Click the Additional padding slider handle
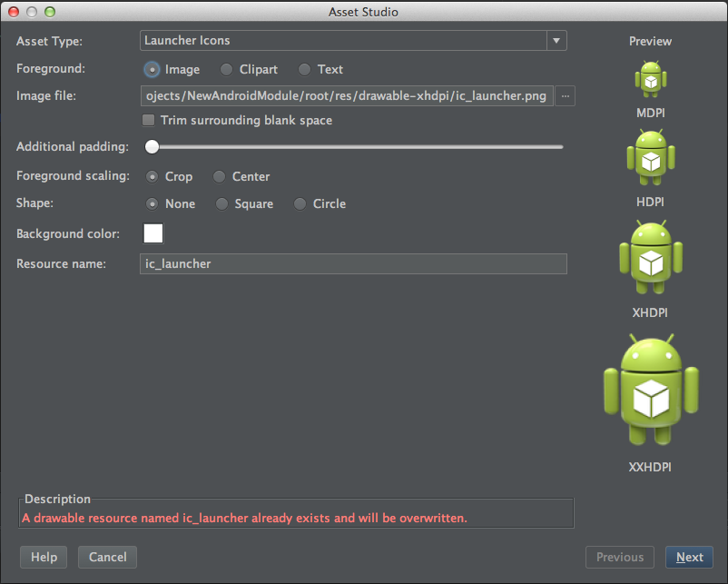The image size is (728, 584). tap(152, 147)
